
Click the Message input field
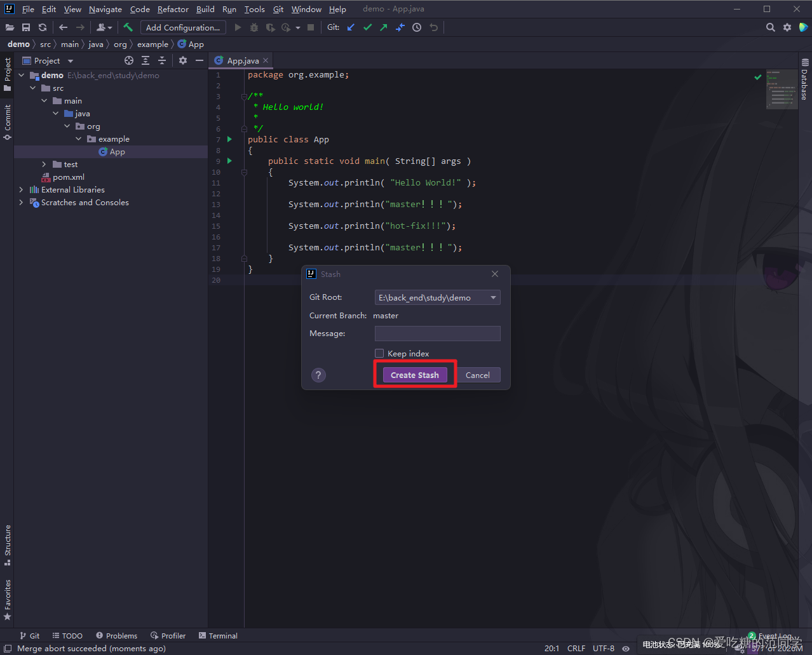438,334
